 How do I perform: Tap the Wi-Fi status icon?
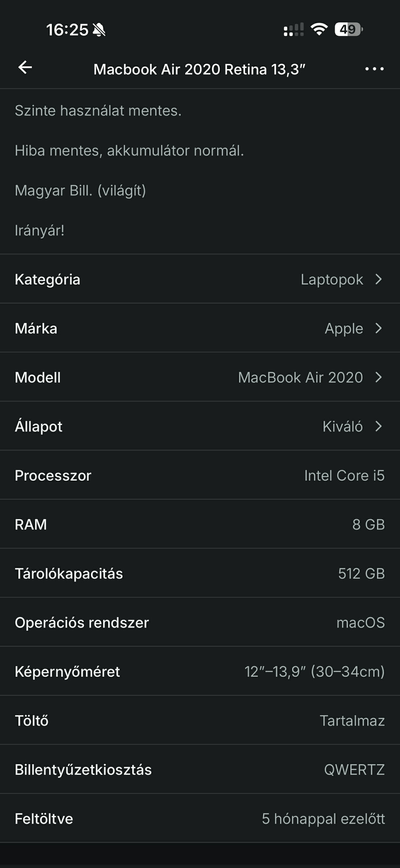(x=319, y=29)
